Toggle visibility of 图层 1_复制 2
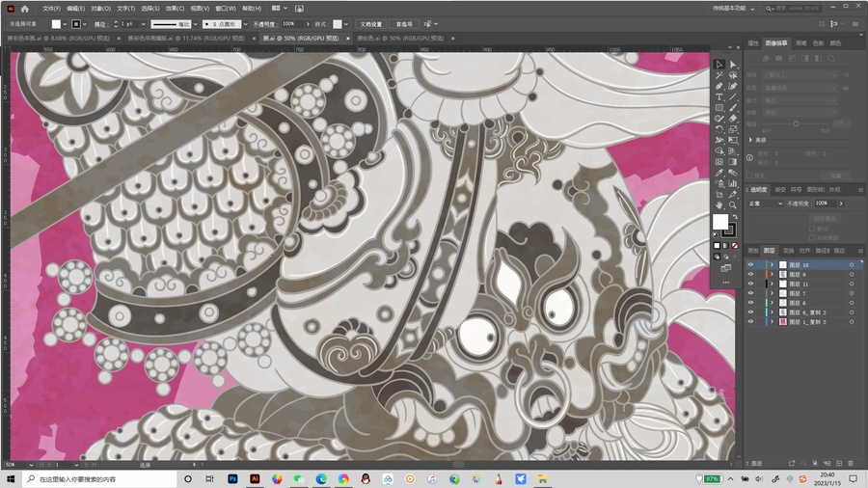This screenshot has width=868, height=488. (750, 321)
